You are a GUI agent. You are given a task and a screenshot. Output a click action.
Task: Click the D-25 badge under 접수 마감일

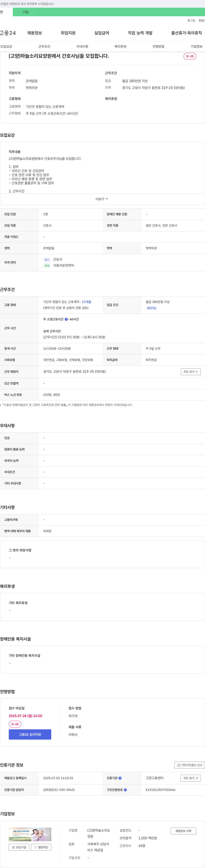15,724
